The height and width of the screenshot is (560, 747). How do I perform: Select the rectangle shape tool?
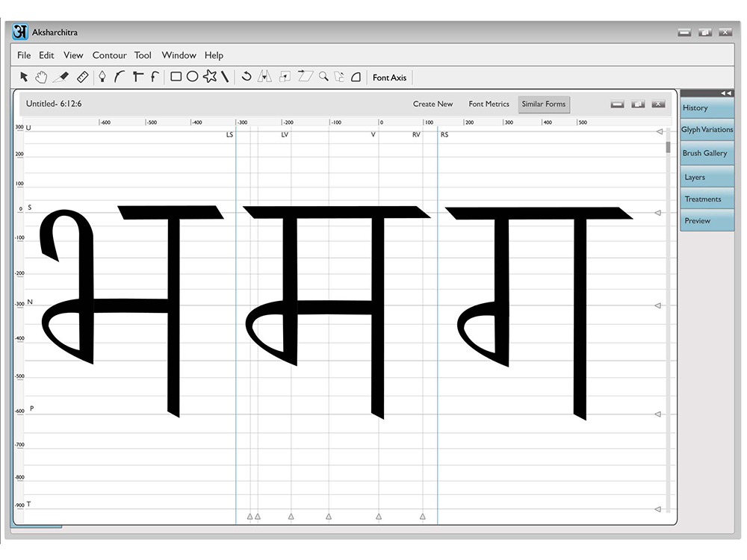pyautogui.click(x=176, y=77)
